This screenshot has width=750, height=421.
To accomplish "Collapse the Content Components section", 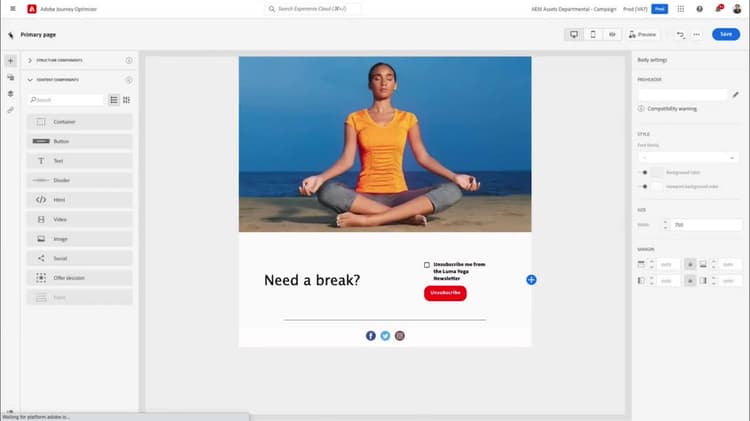I will [30, 80].
